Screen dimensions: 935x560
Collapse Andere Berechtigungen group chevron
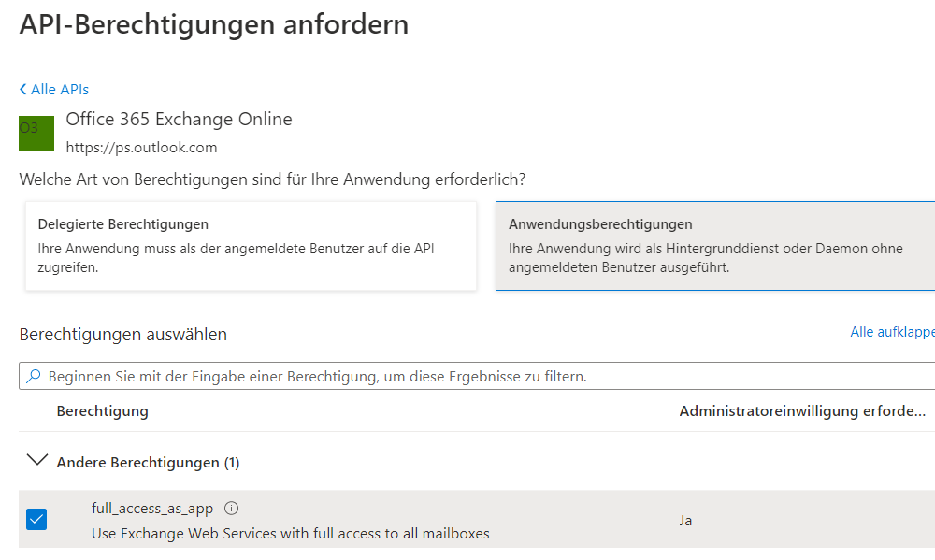tap(37, 460)
